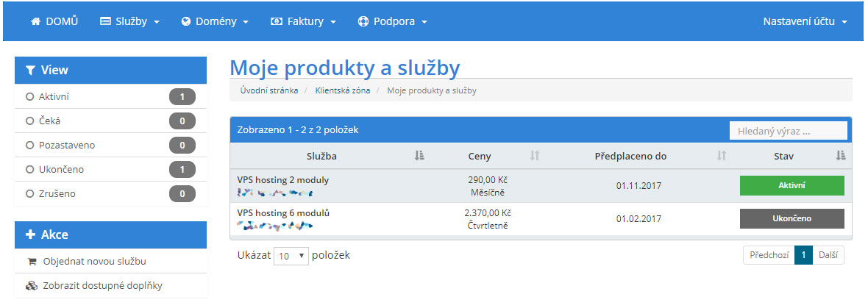The image size is (868, 308).
Task: Click the Klientská zóna breadcrumb link
Action: tap(342, 90)
